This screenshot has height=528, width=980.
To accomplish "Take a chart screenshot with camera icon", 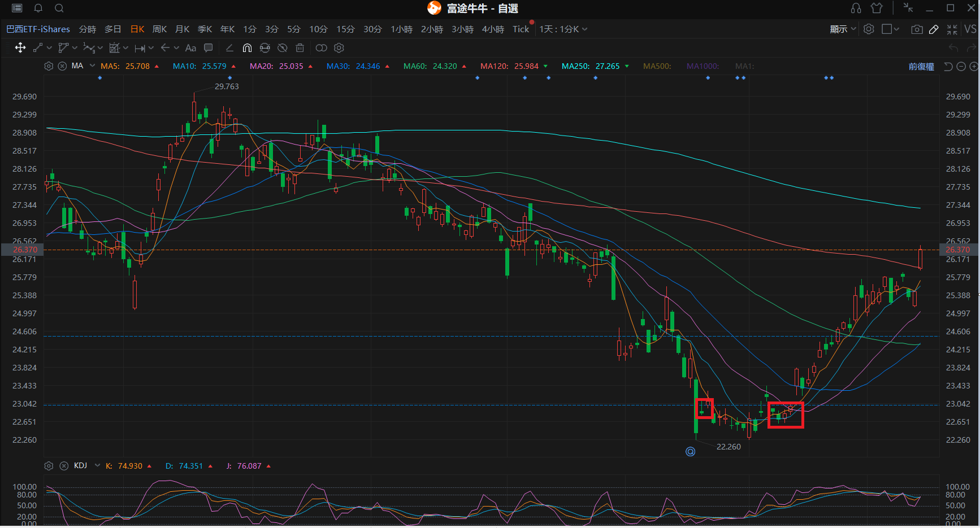I will click(x=917, y=29).
